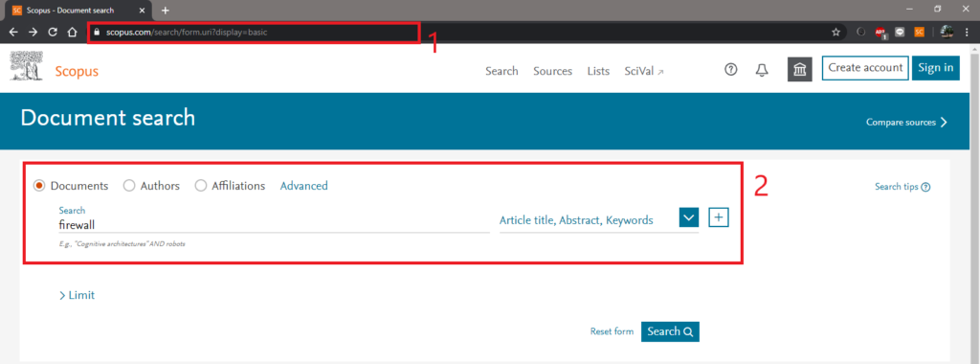Image resolution: width=980 pixels, height=364 pixels.
Task: Open the LINE chat extension icon
Action: coord(900,33)
